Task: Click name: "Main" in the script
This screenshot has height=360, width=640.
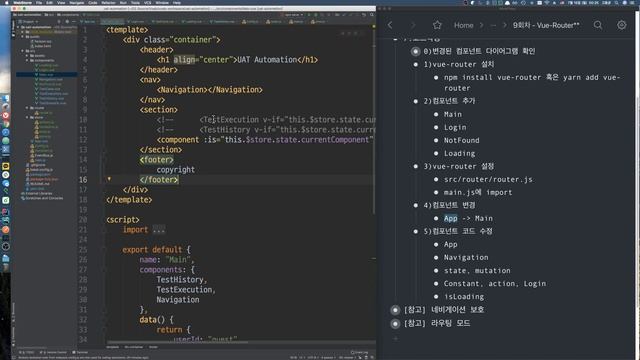Action: (x=167, y=260)
